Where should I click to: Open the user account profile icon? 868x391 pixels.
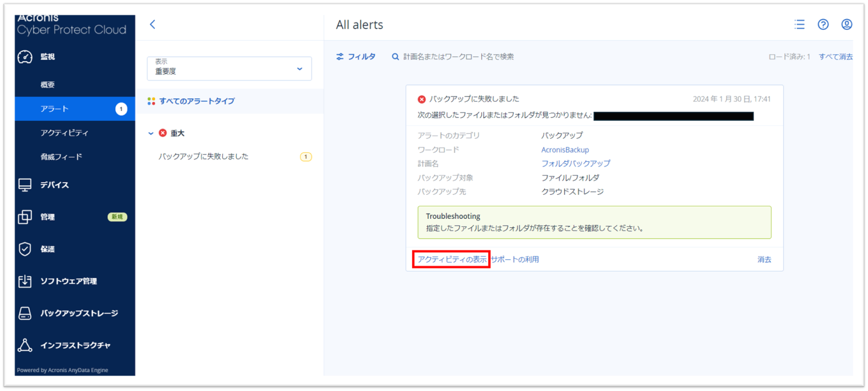(846, 24)
